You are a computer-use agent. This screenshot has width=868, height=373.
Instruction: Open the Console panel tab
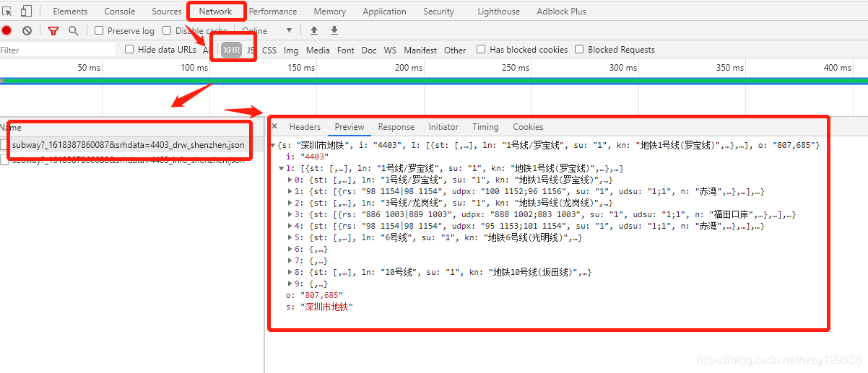120,12
